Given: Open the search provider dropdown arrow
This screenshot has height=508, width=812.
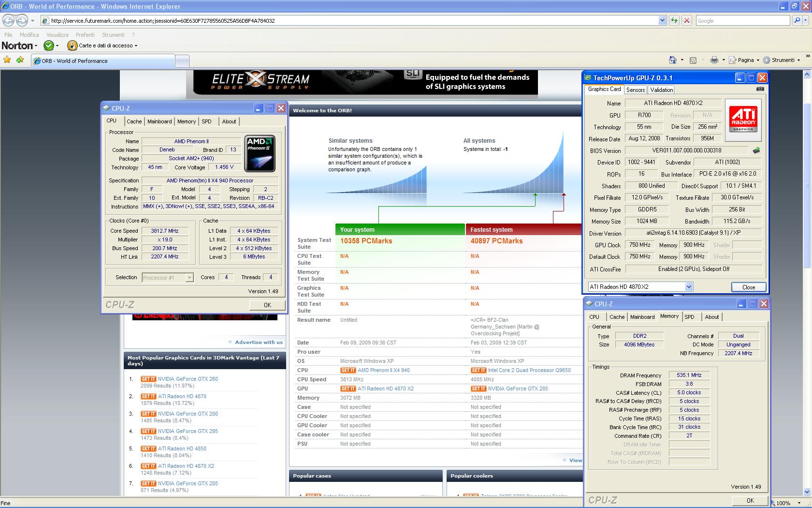Looking at the screenshot, I should tap(806, 20).
